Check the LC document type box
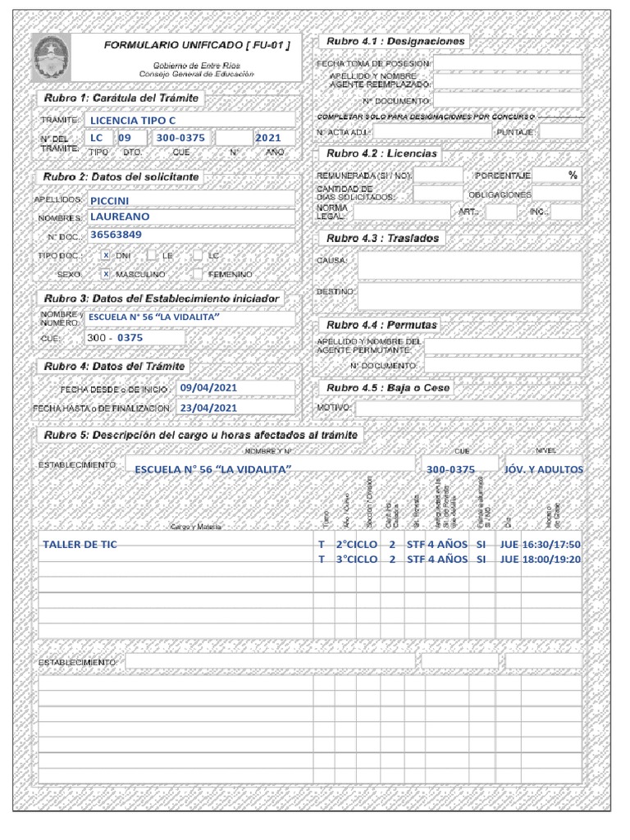 [198, 254]
